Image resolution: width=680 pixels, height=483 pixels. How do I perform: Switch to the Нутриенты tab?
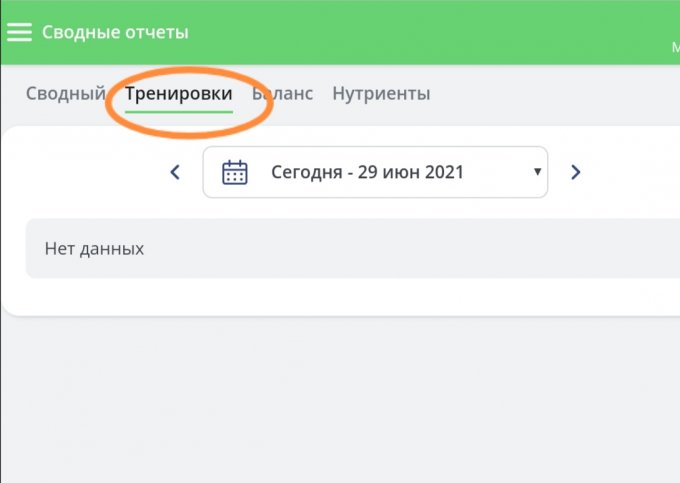click(x=381, y=94)
